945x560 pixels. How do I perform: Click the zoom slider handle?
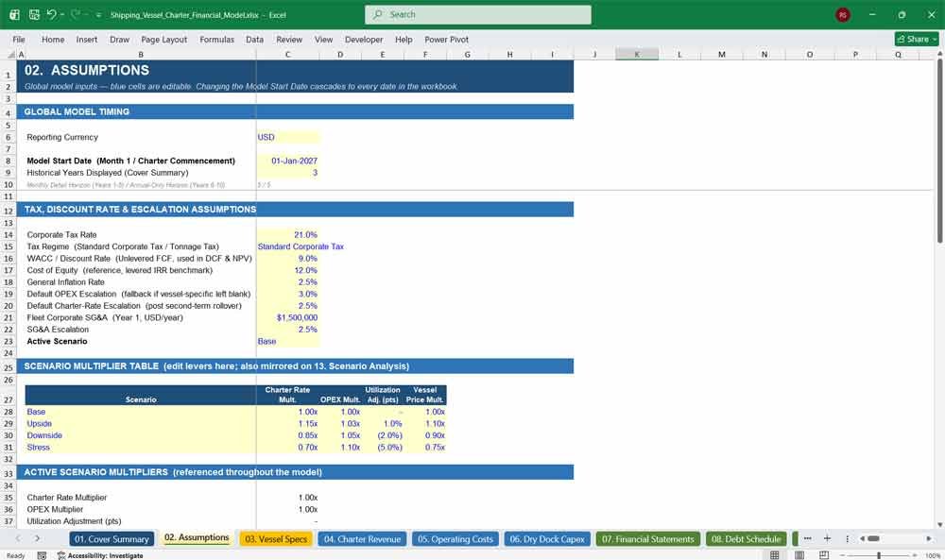(x=879, y=555)
